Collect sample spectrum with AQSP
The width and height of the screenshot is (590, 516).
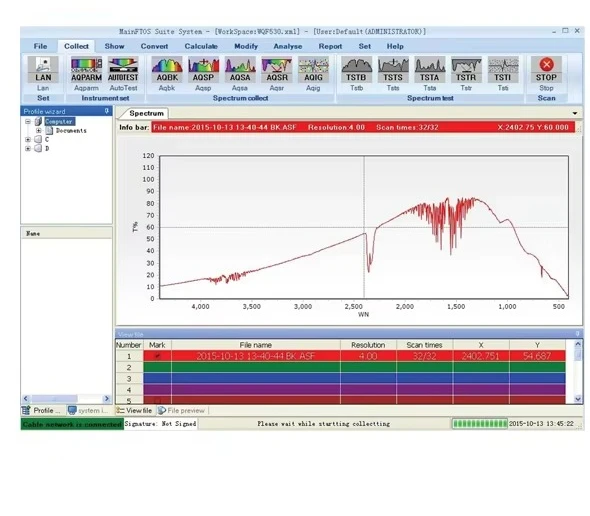tap(204, 69)
